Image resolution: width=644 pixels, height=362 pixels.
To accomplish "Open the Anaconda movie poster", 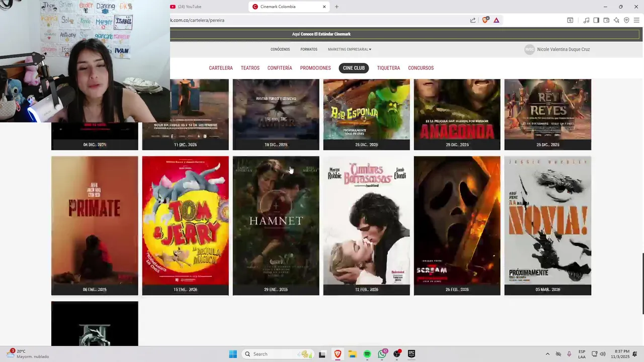I will [x=457, y=114].
